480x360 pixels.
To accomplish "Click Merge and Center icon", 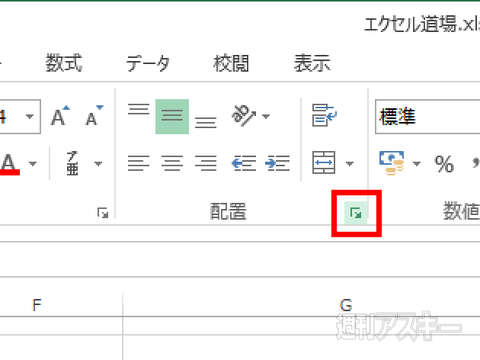I will point(324,163).
